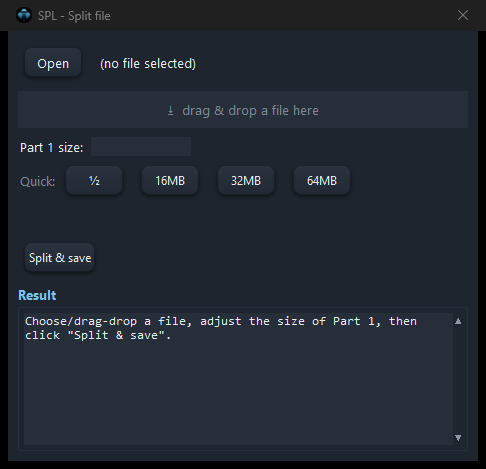Click the SPL app icon in title bar
The width and height of the screenshot is (486, 469).
coord(24,15)
